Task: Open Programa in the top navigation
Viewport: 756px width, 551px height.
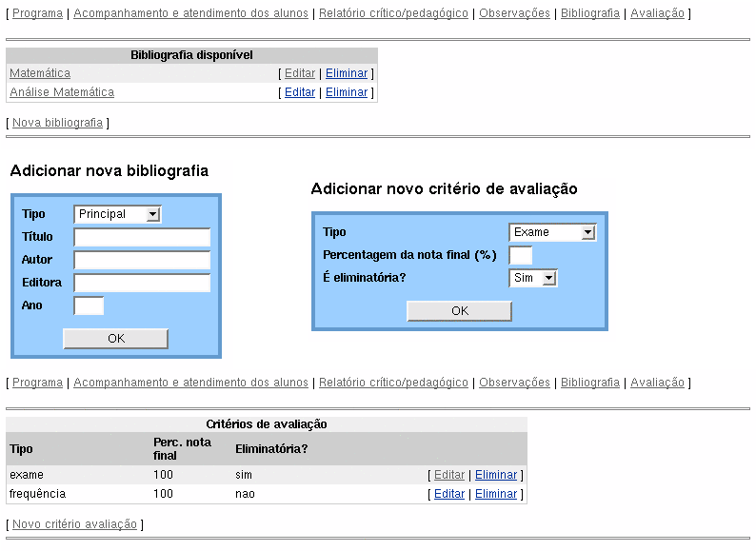Action: point(37,13)
